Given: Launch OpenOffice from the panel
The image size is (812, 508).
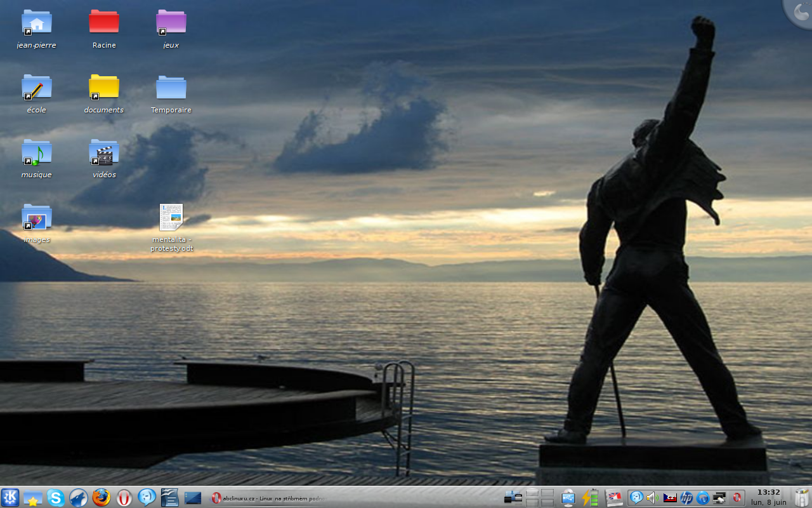Looking at the screenshot, I should click(x=170, y=497).
